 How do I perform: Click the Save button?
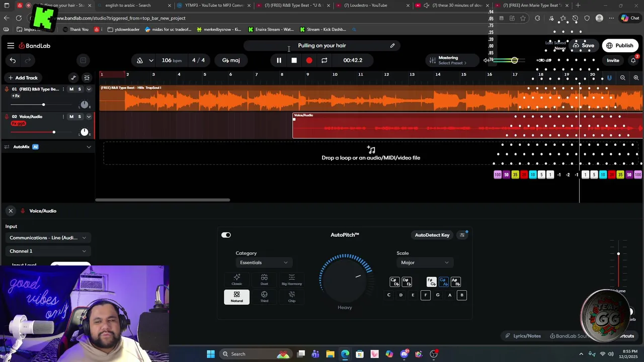[x=584, y=46]
